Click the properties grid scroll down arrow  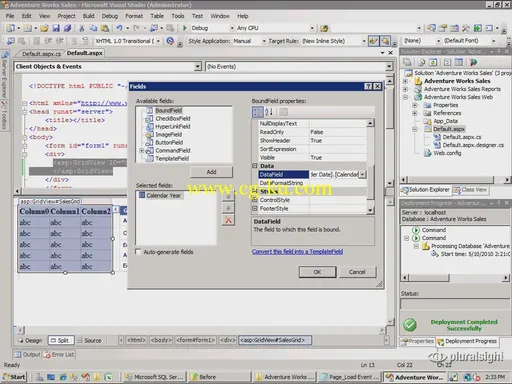pos(370,210)
